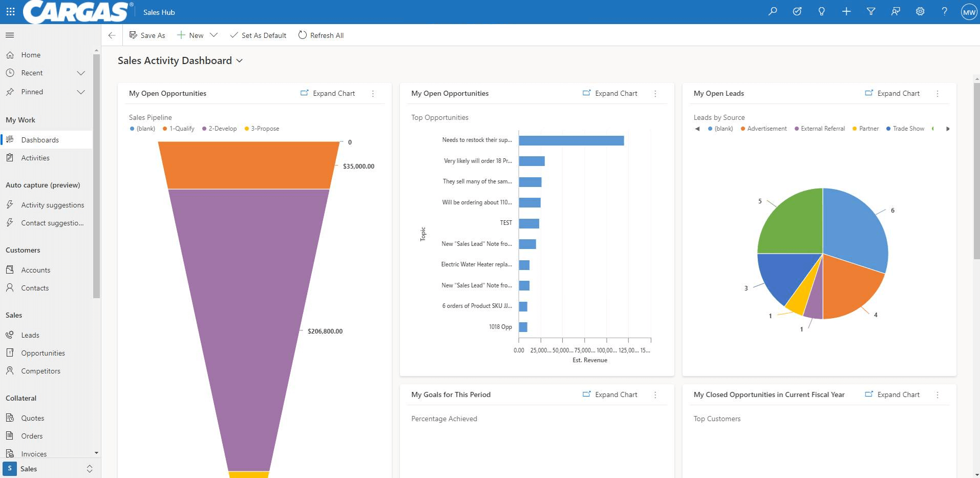
Task: Expand Chart on My Open Leads
Action: point(892,93)
